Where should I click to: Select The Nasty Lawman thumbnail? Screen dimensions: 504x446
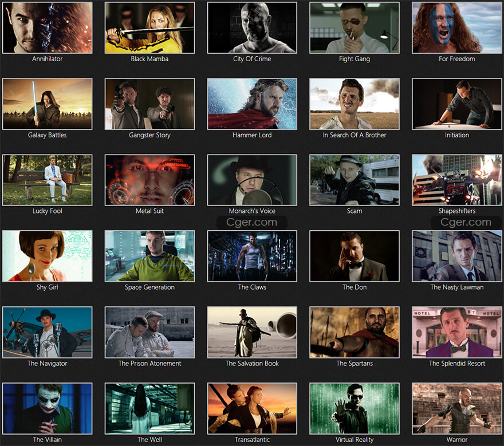click(457, 256)
